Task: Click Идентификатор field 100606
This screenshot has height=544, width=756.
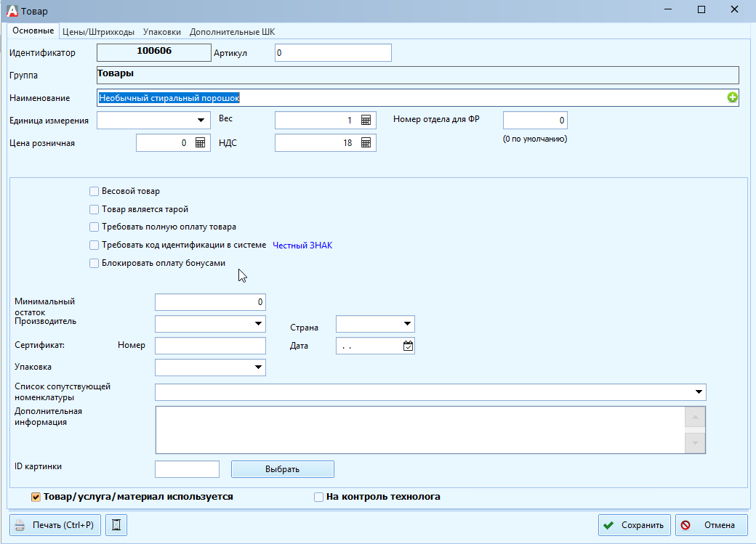Action: (154, 52)
